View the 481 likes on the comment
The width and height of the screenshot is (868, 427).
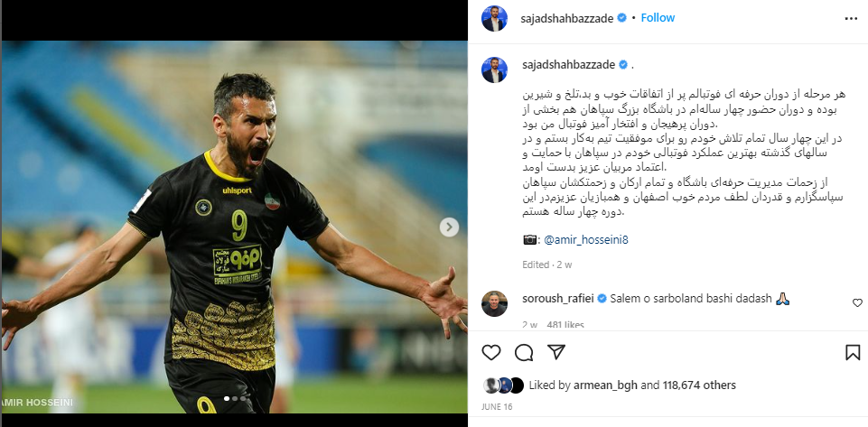(x=565, y=325)
